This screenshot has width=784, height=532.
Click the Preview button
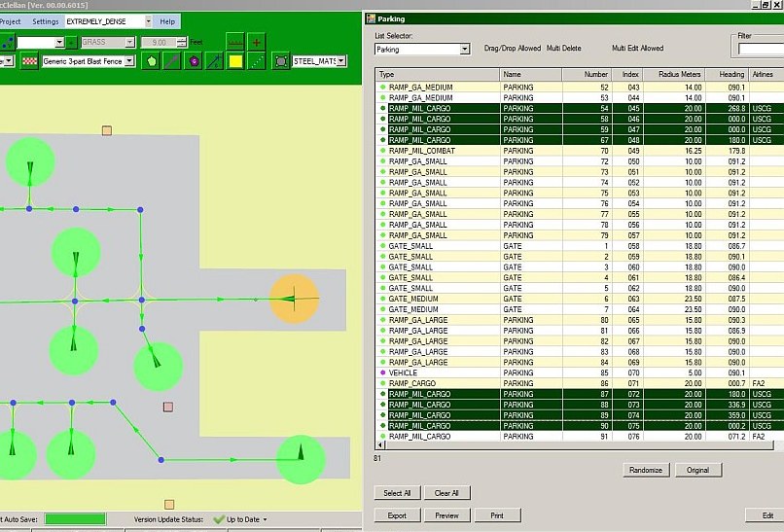[446, 515]
